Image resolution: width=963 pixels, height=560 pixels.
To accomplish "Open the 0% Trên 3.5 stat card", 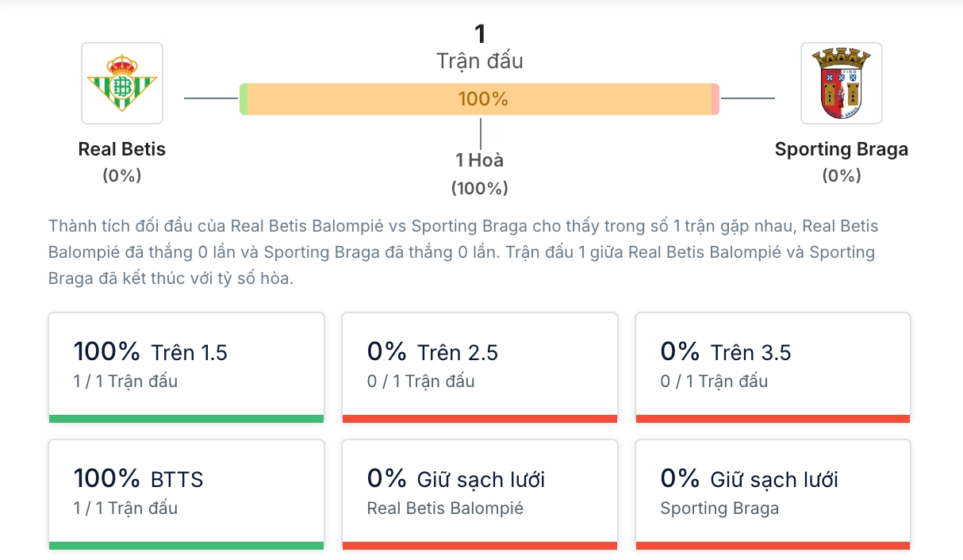I will 772,366.
